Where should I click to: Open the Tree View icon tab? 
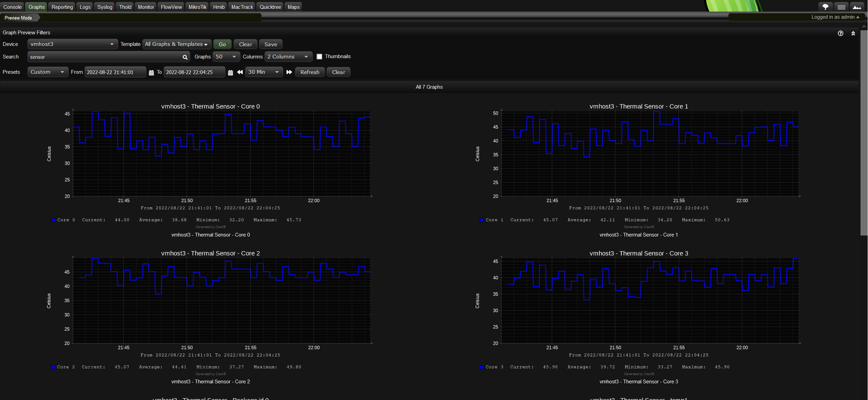coord(825,7)
